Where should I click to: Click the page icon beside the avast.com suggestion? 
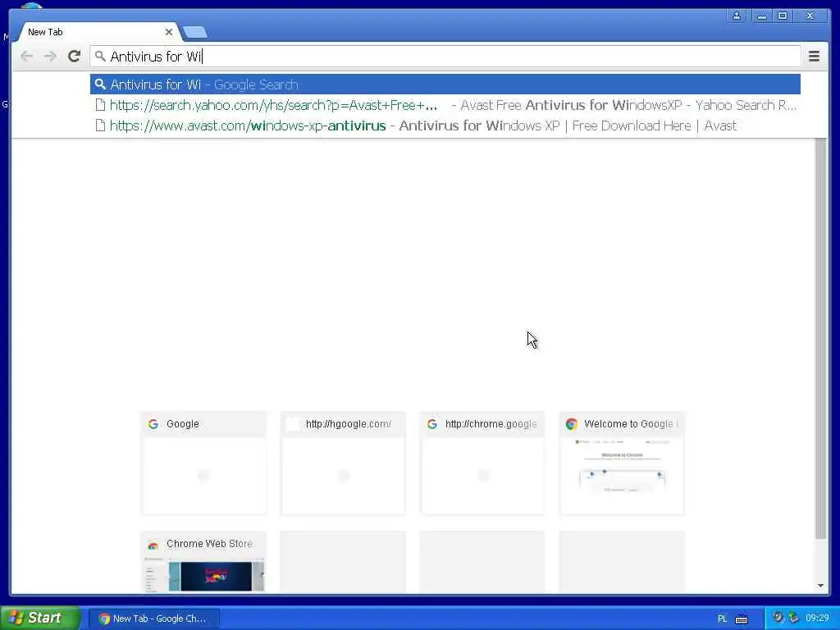click(100, 126)
